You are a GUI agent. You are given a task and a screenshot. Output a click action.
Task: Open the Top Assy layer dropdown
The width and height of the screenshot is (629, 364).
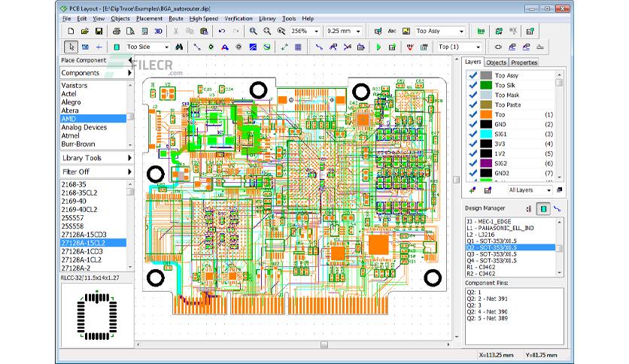(461, 31)
